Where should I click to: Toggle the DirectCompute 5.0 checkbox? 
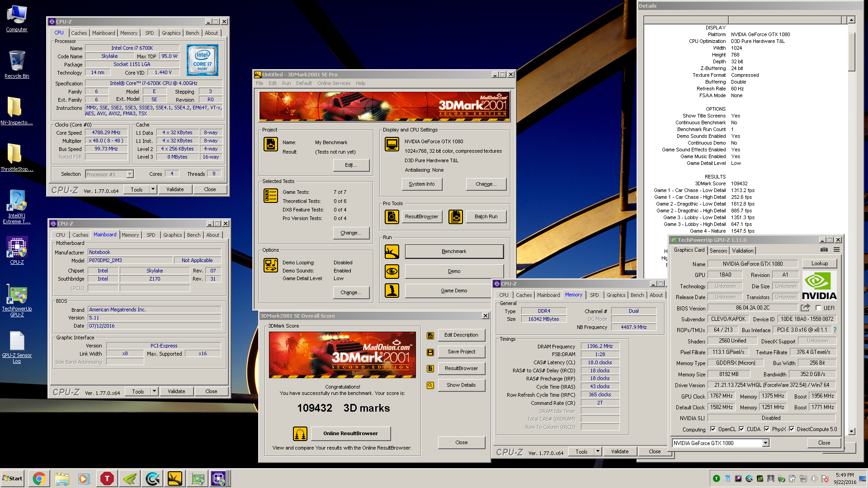(792, 429)
